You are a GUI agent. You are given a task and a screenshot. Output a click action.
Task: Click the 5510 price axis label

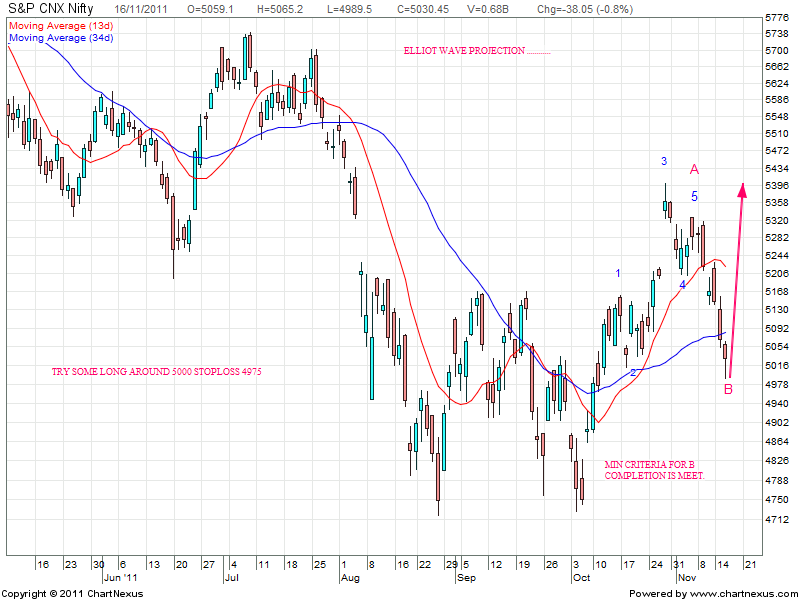point(777,134)
